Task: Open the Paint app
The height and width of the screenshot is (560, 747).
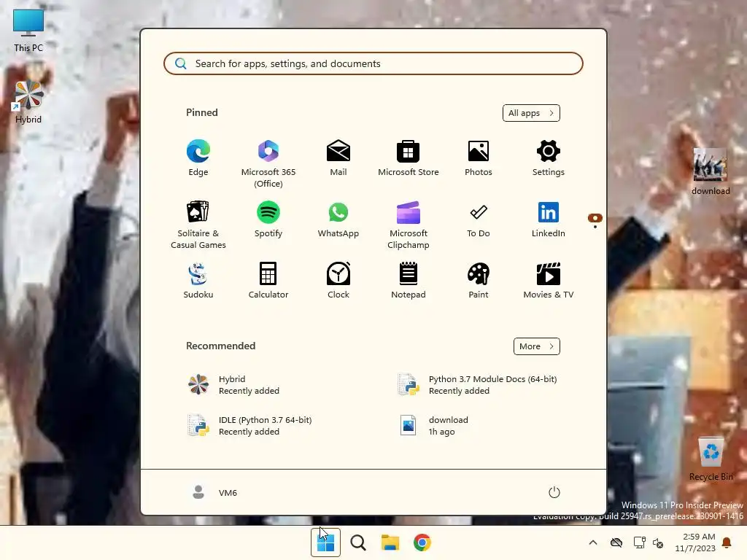Action: (x=479, y=281)
